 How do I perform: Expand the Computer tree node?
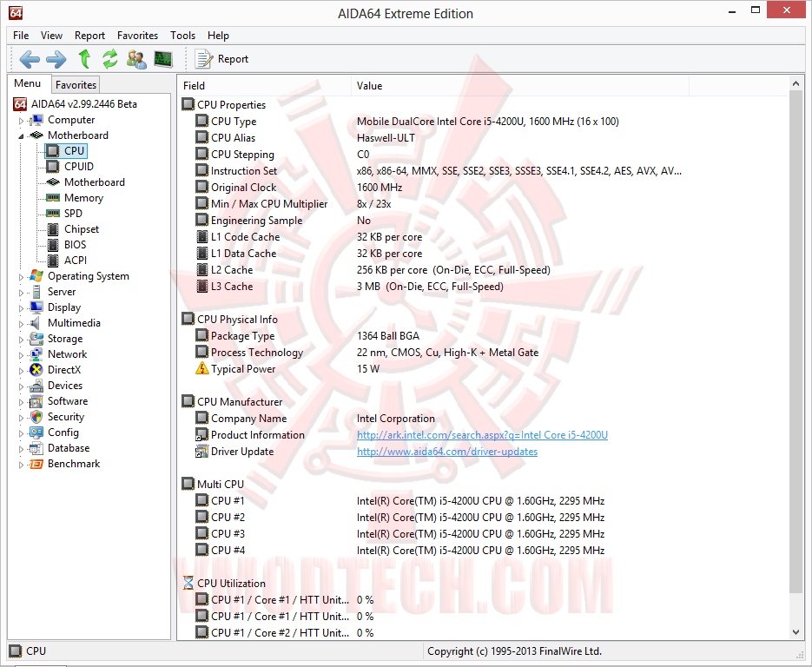coord(21,121)
